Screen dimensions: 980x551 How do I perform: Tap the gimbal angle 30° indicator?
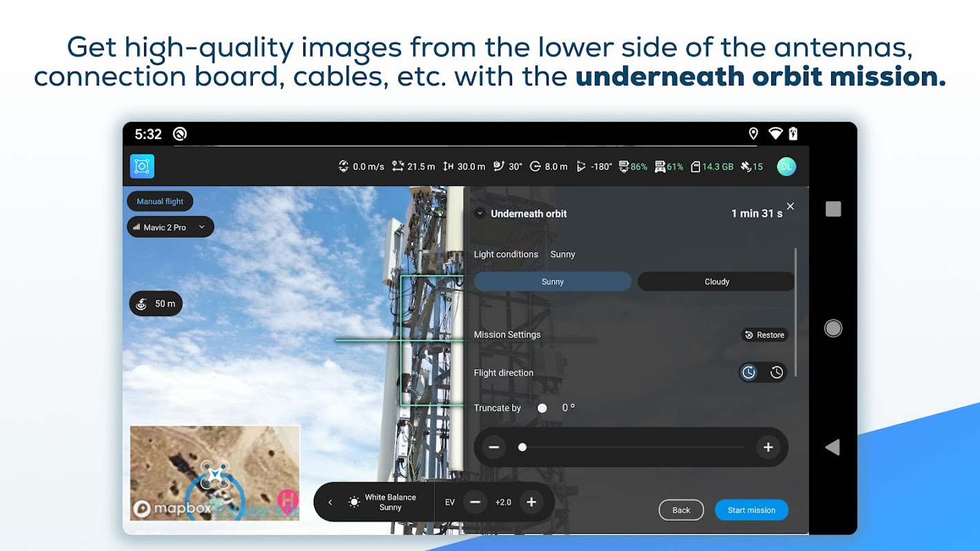pyautogui.click(x=508, y=167)
